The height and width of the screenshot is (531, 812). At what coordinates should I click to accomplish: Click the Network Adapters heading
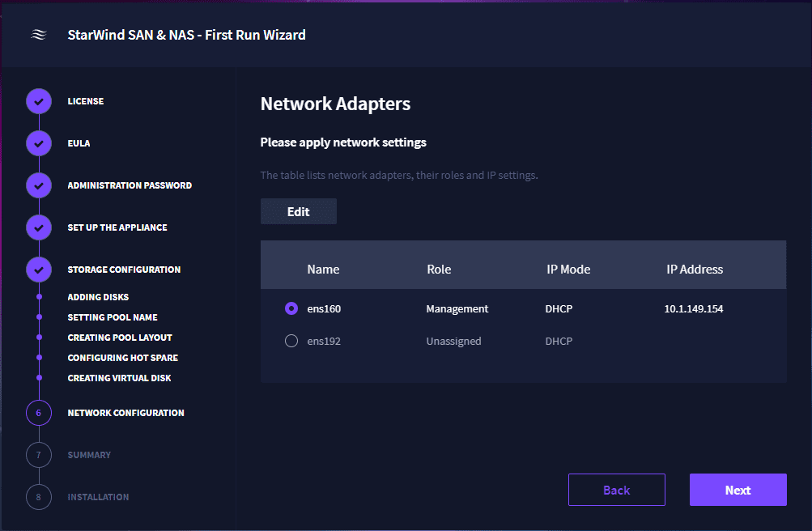pyautogui.click(x=335, y=104)
